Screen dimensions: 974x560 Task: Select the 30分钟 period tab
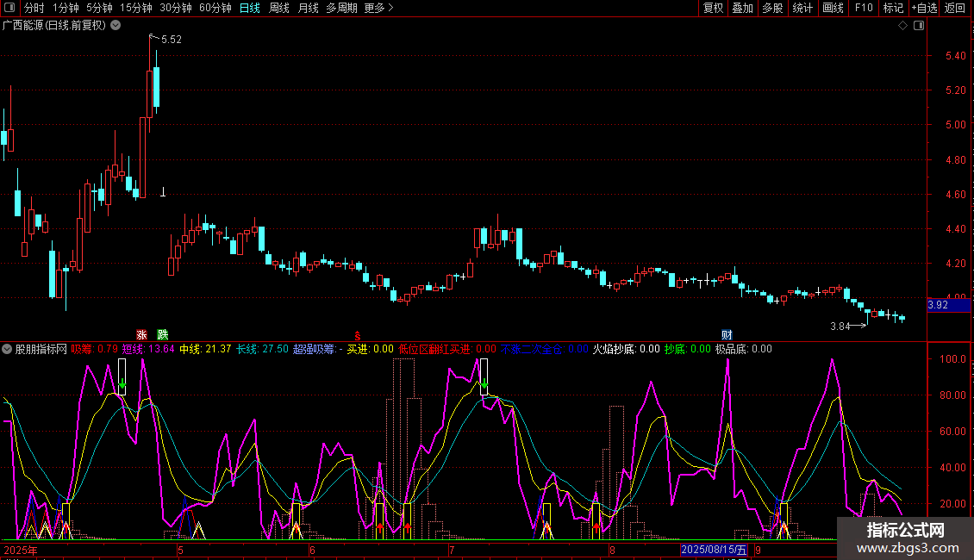pyautogui.click(x=176, y=8)
